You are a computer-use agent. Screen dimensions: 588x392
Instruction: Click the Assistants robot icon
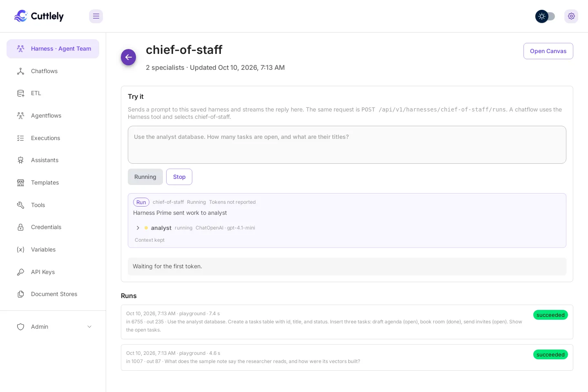point(20,160)
